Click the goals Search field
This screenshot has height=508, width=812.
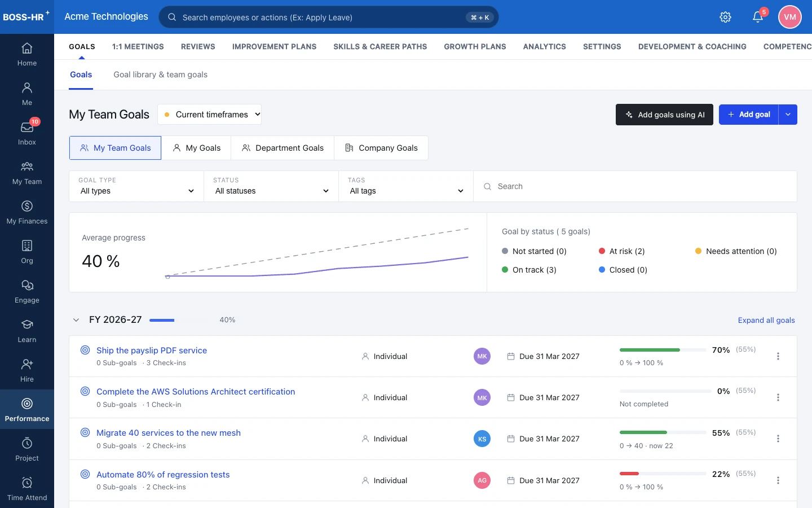point(636,186)
